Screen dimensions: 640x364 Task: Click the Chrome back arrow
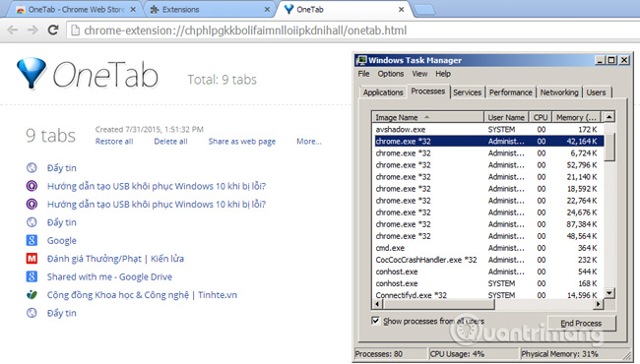click(13, 30)
